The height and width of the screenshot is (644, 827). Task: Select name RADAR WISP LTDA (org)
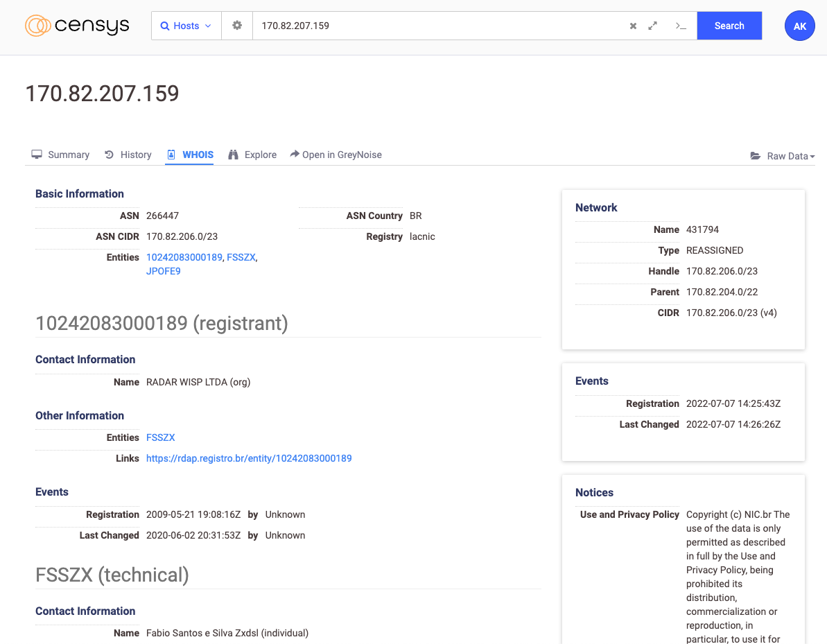tap(198, 382)
